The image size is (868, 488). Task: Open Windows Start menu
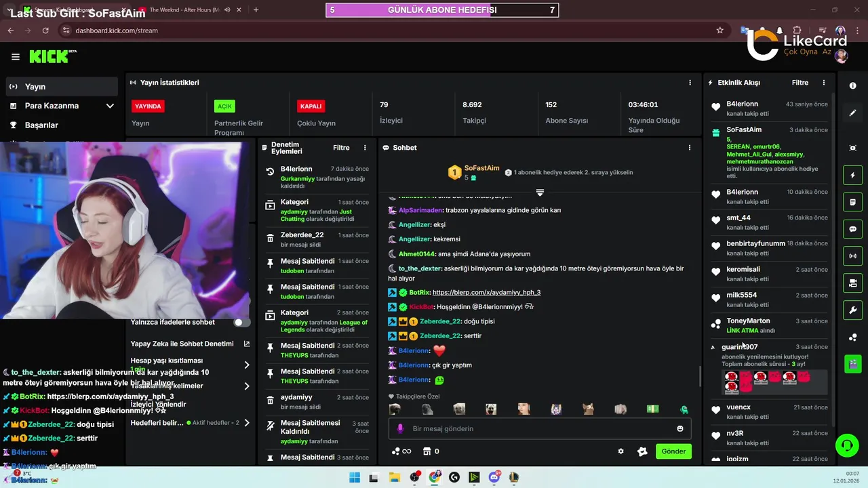click(x=354, y=477)
